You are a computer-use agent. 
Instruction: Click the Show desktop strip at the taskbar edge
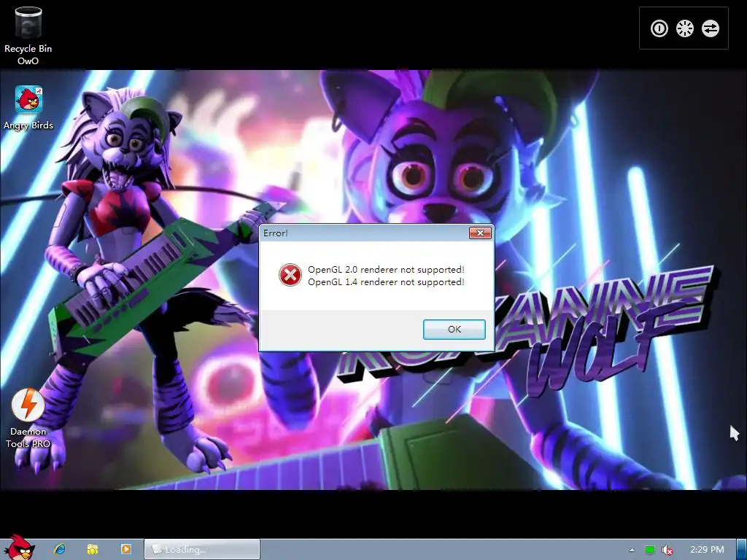coord(741,550)
